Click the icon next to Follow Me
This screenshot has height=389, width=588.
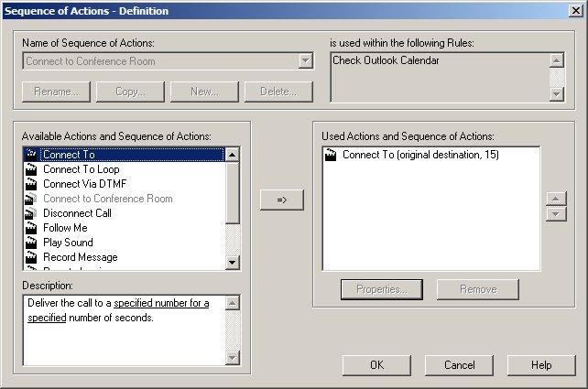pyautogui.click(x=31, y=228)
